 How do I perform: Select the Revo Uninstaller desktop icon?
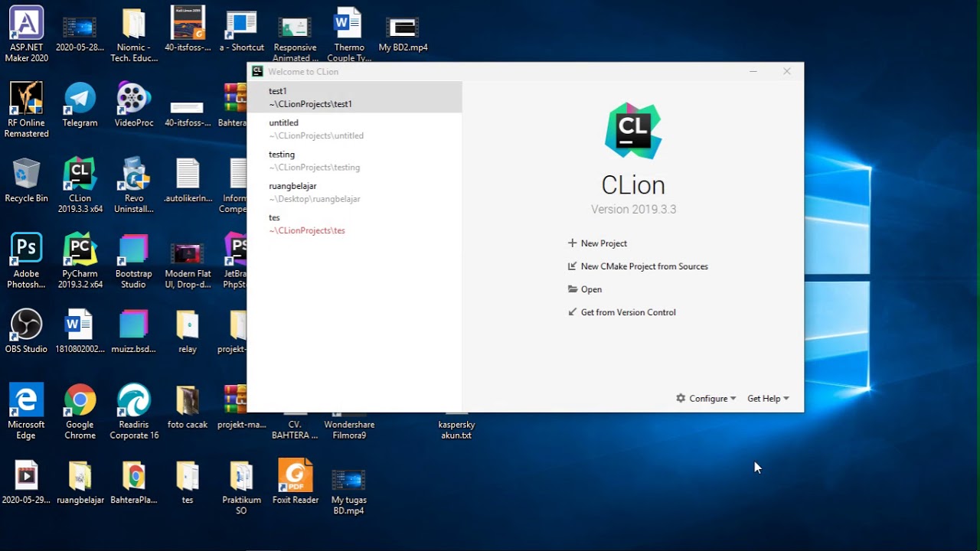coord(134,186)
